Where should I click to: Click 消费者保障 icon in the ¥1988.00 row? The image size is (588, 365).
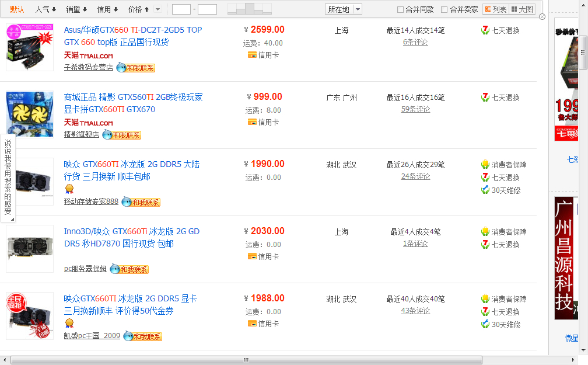485,299
